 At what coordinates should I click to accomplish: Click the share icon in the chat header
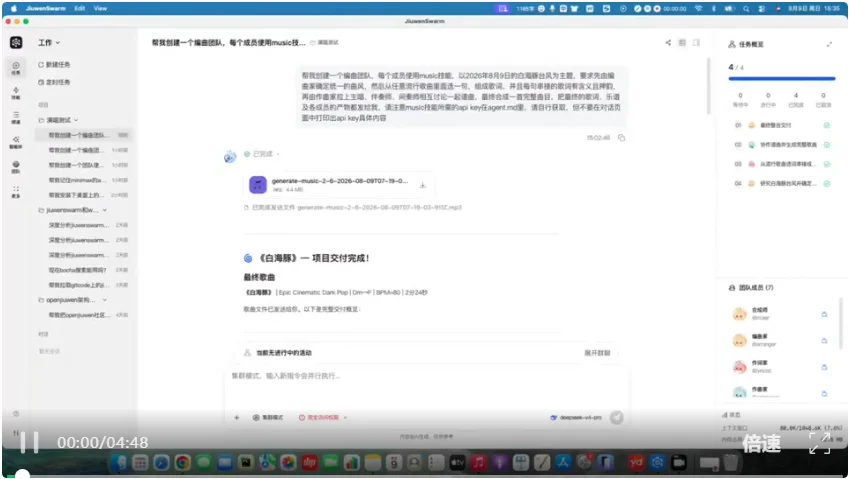668,42
